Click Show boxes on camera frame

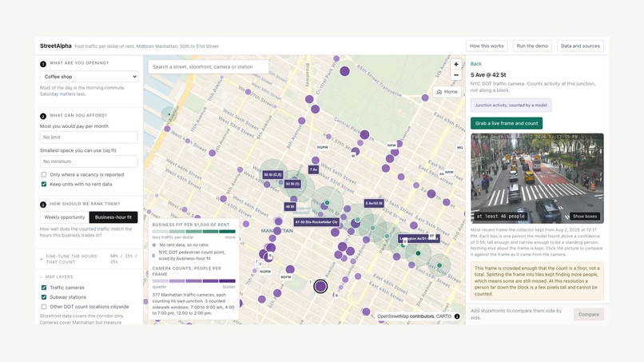tap(585, 216)
